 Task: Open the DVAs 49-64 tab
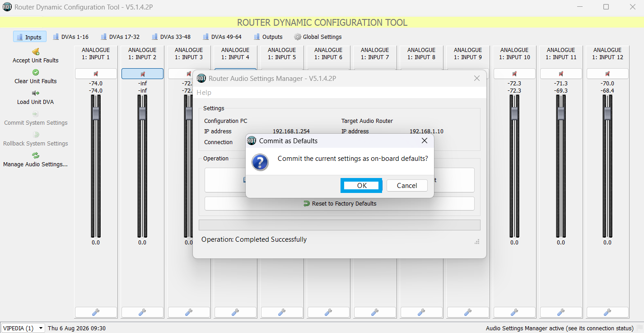(222, 37)
